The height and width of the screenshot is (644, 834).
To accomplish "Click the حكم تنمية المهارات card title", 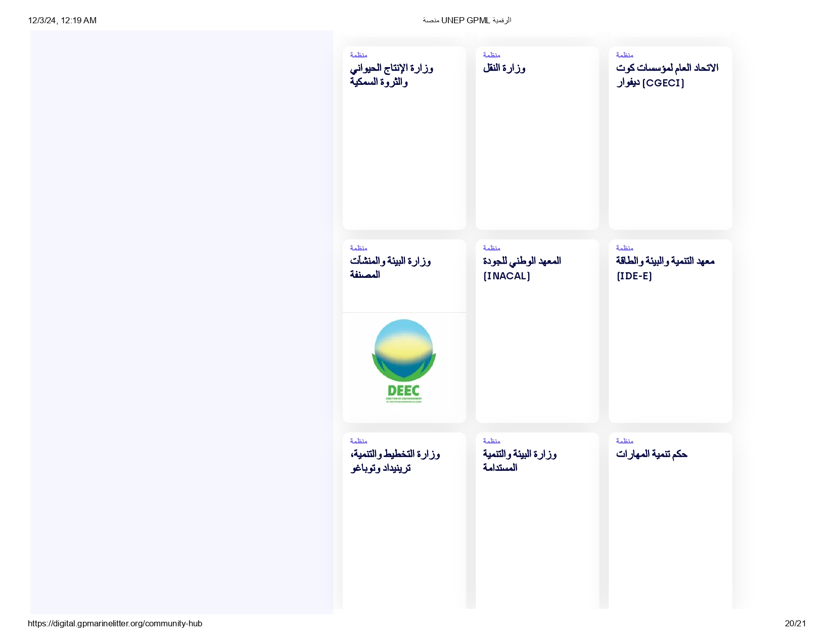I will tap(652, 454).
